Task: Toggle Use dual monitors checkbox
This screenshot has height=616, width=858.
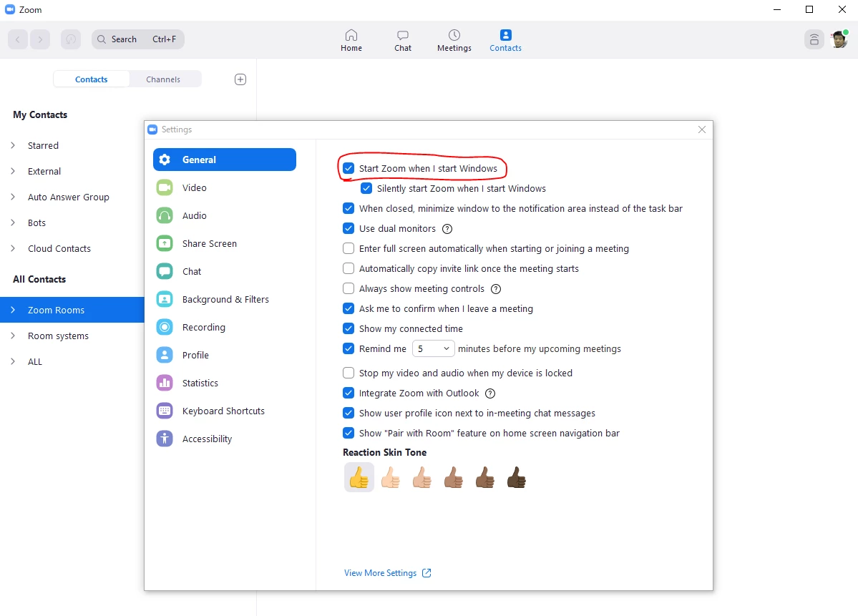Action: (x=348, y=229)
